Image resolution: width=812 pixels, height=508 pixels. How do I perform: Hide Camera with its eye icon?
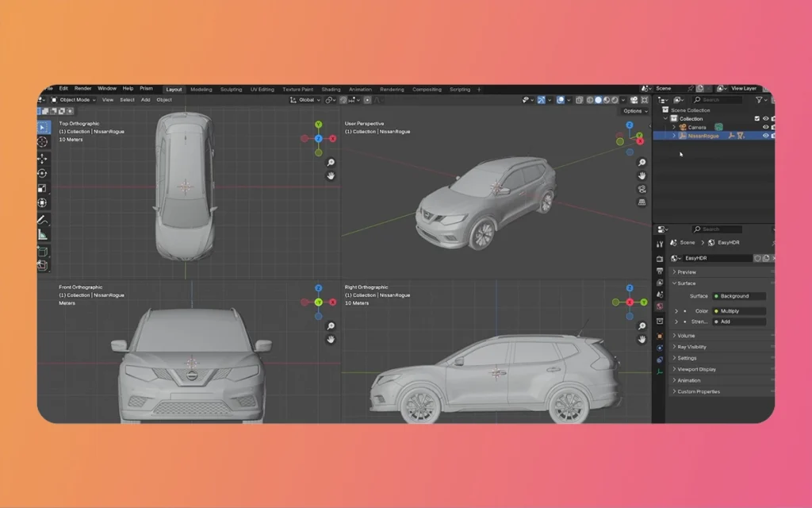pyautogui.click(x=765, y=127)
